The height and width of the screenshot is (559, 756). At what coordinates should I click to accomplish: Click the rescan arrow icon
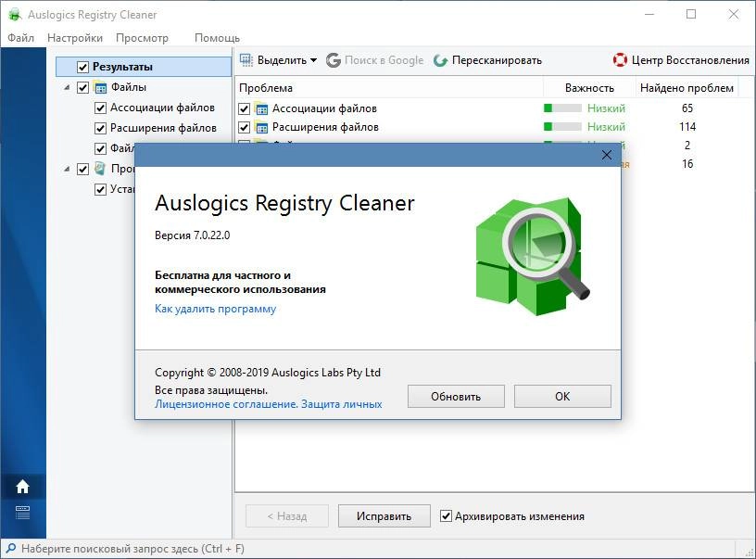440,60
